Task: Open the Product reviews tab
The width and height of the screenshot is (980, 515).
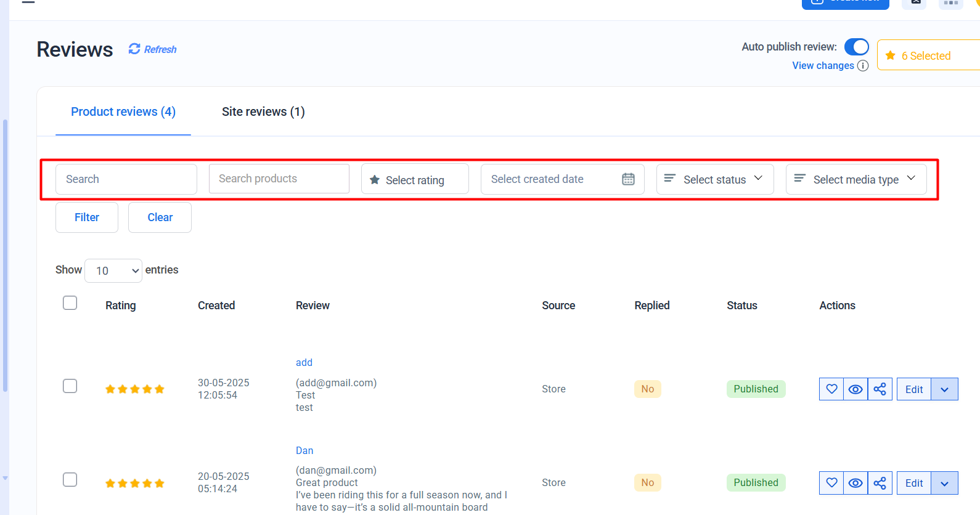Action: pos(123,112)
